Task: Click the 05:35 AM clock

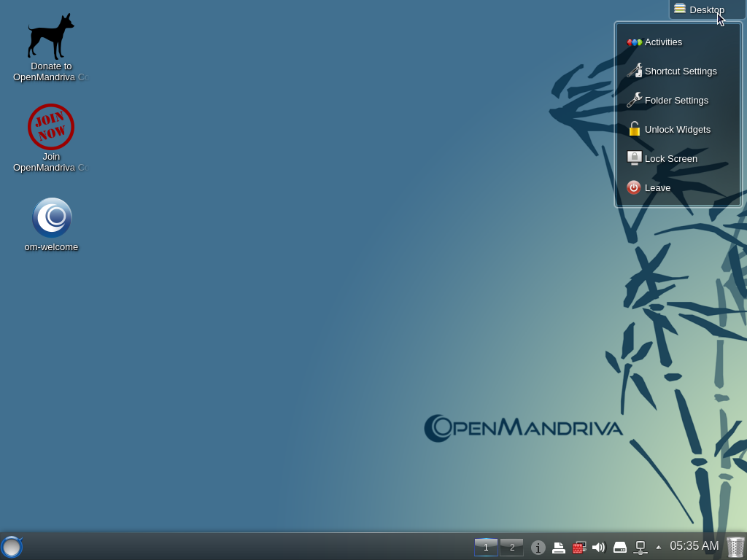Action: (694, 545)
